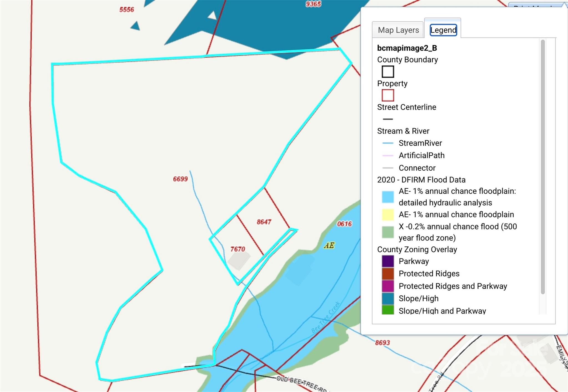Screen dimensions: 568x392
Task: Click the green 500 year flood swatch
Action: tap(388, 232)
